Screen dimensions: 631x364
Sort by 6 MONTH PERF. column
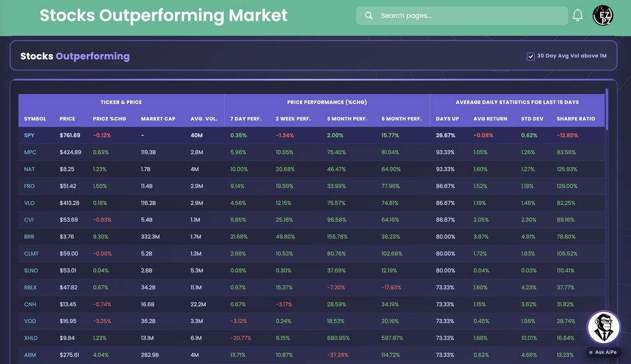point(401,119)
